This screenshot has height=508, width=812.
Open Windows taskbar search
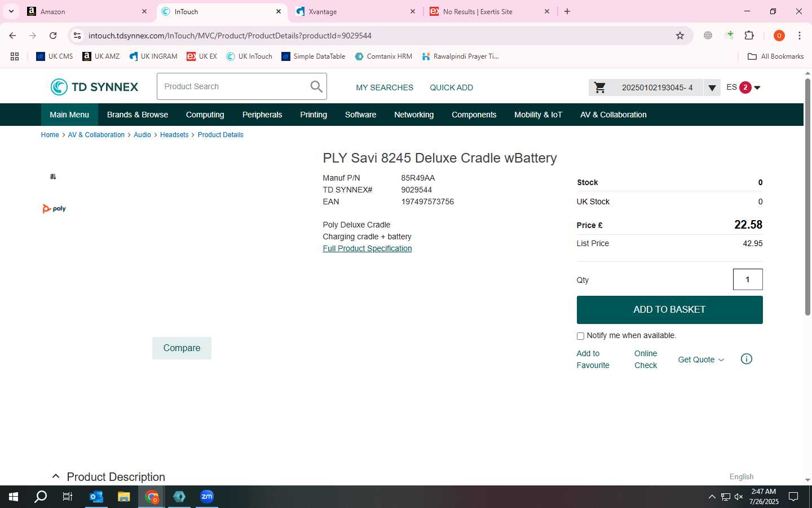tap(41, 497)
